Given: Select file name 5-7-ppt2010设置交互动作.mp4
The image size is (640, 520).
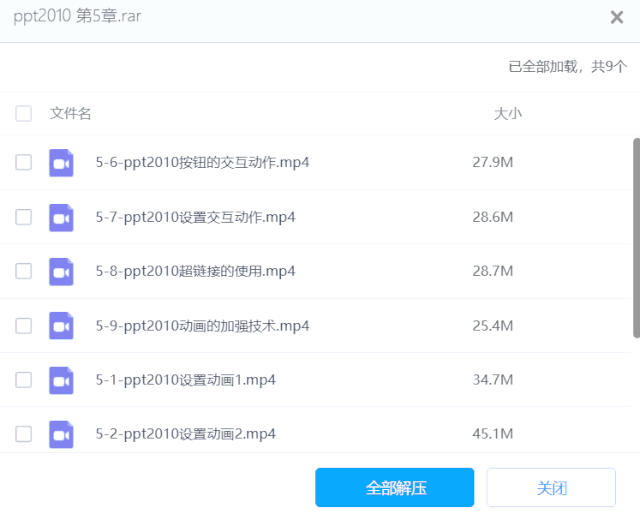Looking at the screenshot, I should (195, 217).
